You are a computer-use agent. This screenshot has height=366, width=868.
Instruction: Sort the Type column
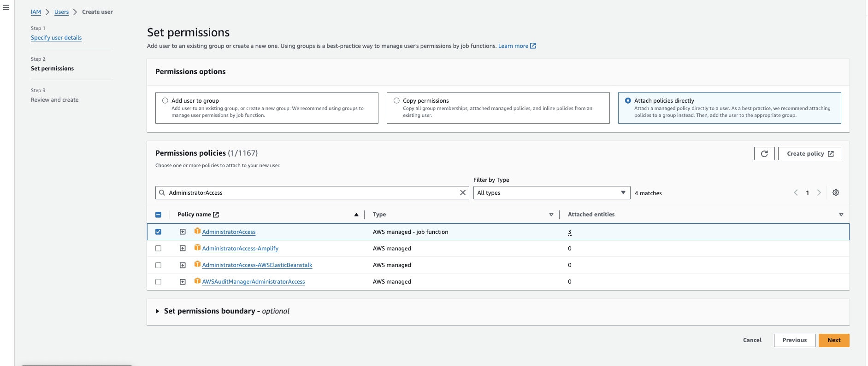click(x=551, y=215)
